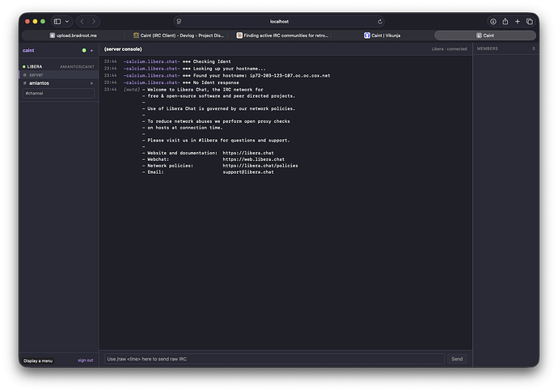Click the #channel join input field

59,93
